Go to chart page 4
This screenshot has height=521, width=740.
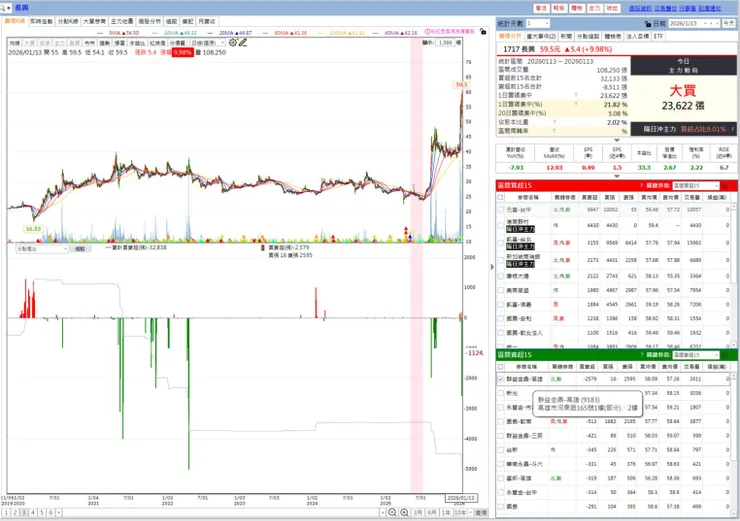[33, 513]
